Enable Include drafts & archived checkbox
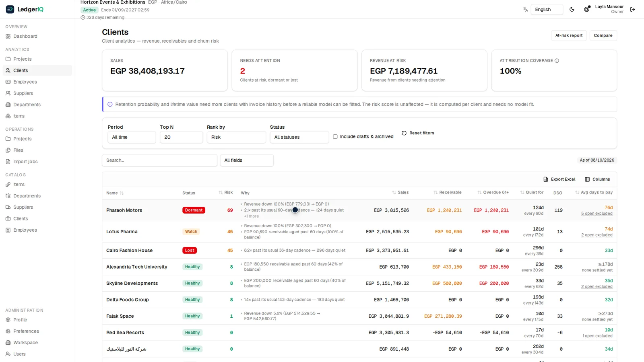The width and height of the screenshot is (644, 362). [335, 137]
